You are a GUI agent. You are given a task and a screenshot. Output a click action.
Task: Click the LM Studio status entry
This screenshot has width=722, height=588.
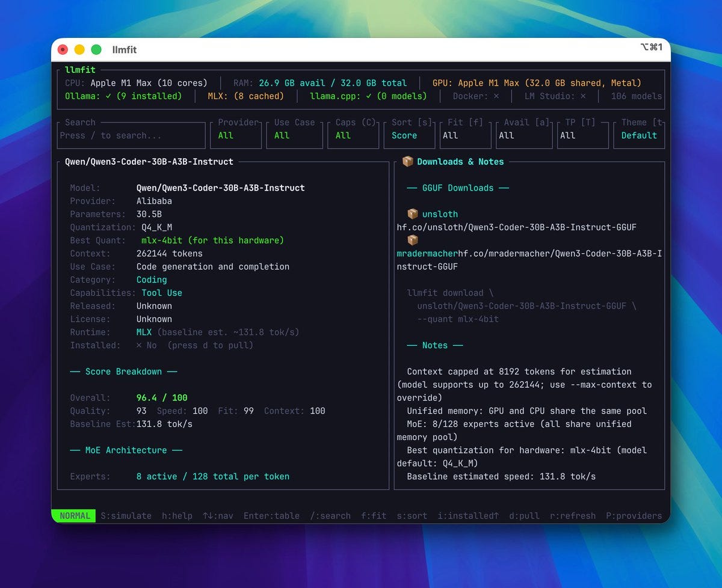tap(555, 96)
